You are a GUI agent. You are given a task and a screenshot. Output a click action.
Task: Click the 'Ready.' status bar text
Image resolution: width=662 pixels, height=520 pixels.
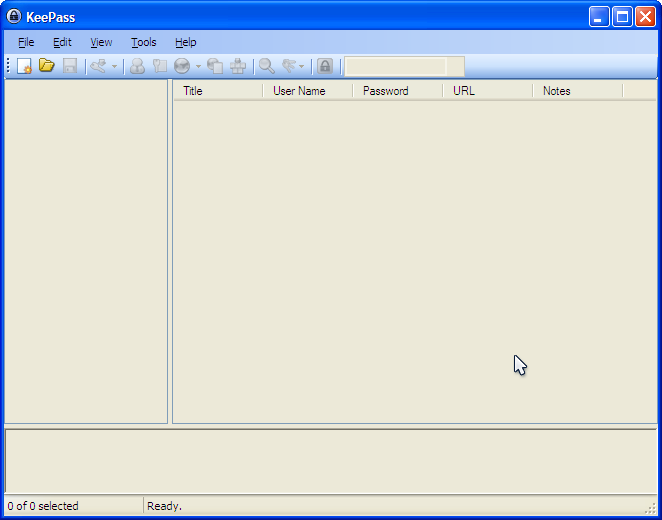tap(164, 506)
